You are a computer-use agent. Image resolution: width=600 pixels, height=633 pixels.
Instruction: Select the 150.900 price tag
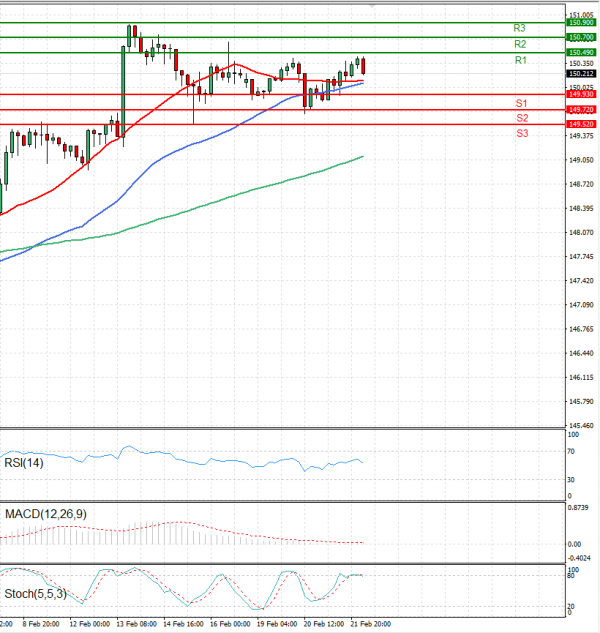[581, 23]
